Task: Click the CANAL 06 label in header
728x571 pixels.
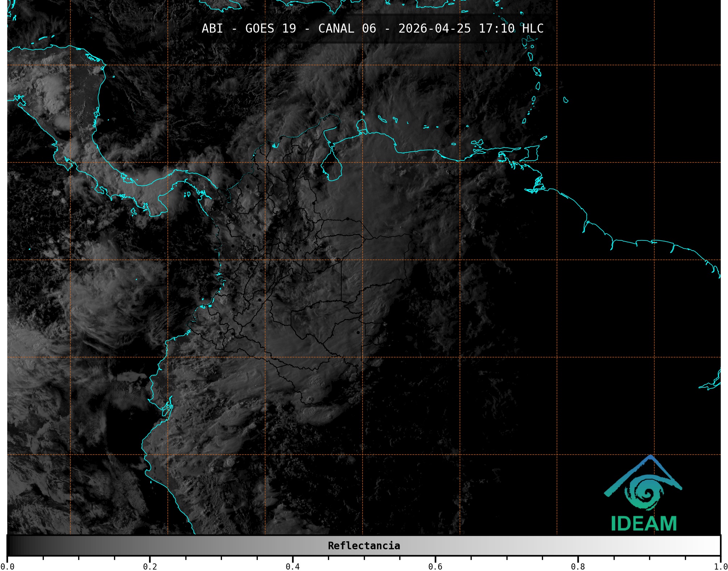Action: [347, 29]
